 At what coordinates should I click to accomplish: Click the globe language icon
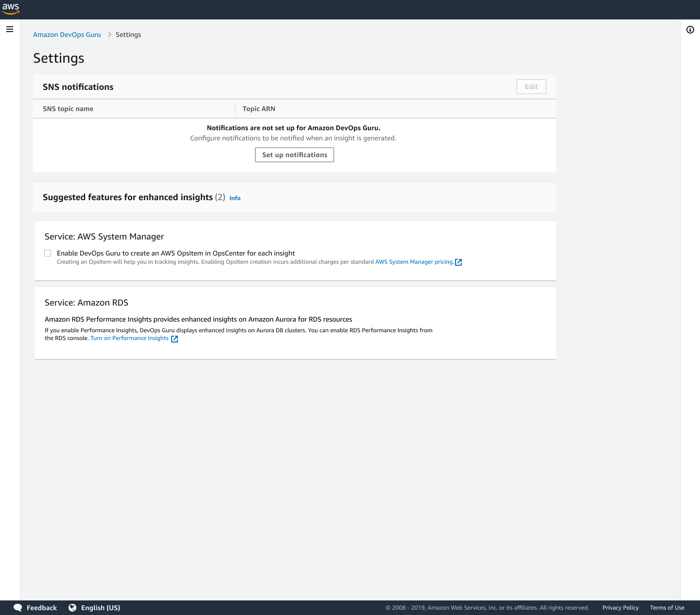coord(72,608)
